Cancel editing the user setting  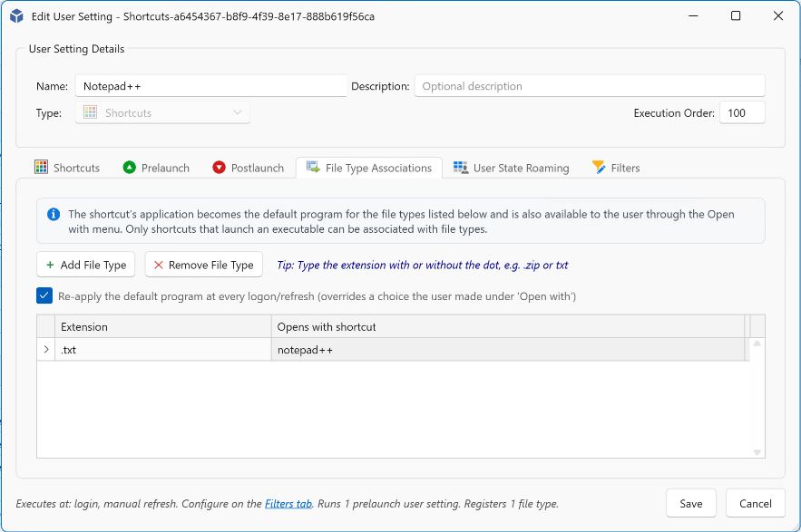pyautogui.click(x=756, y=503)
